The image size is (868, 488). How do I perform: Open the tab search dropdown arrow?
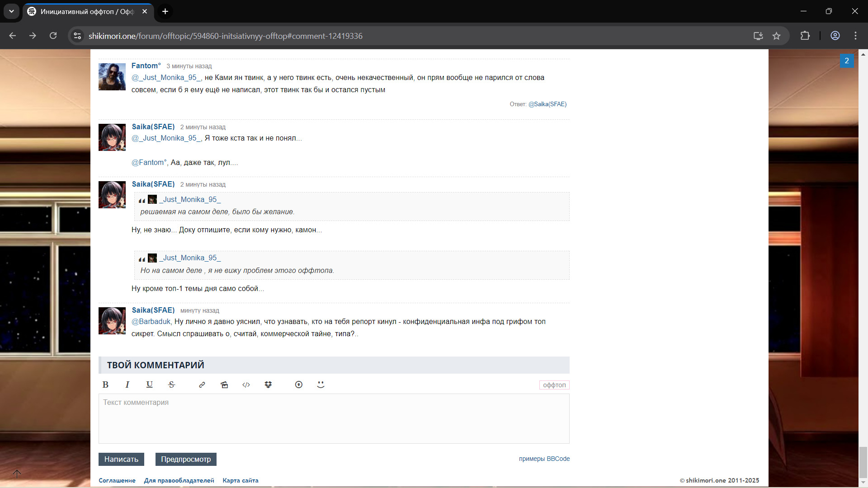(x=11, y=11)
